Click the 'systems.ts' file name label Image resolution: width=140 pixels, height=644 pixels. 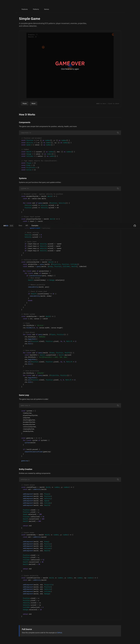(25, 188)
